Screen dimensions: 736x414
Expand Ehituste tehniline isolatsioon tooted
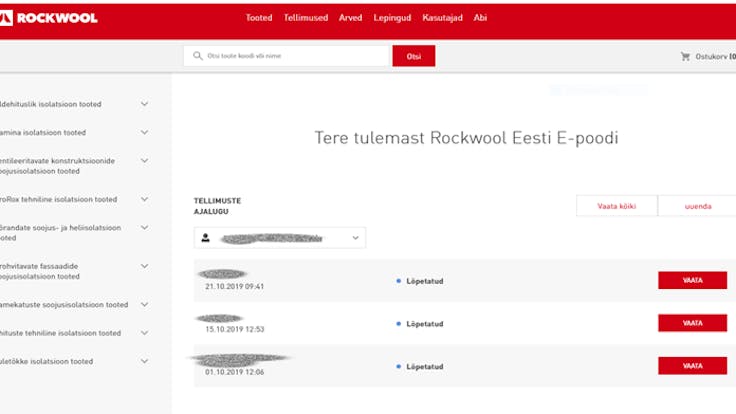coord(145,333)
